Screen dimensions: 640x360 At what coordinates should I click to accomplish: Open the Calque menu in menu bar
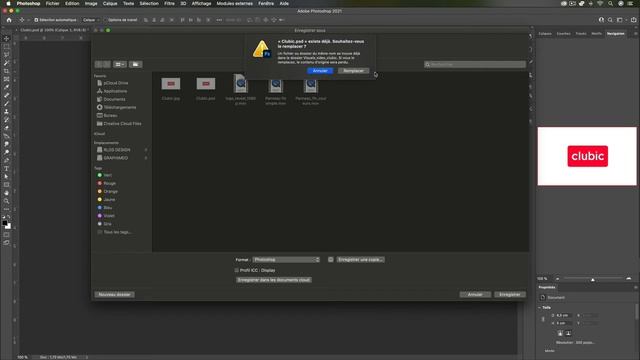point(110,3)
